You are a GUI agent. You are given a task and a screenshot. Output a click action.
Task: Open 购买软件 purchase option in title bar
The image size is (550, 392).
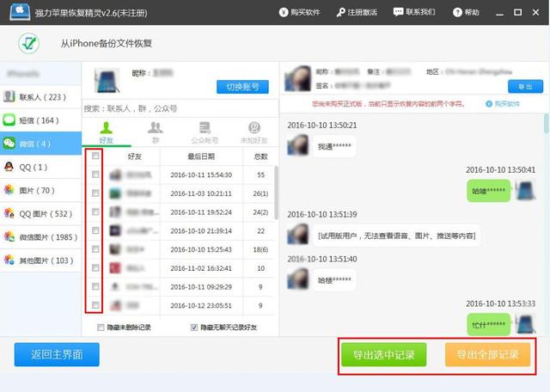tap(300, 12)
